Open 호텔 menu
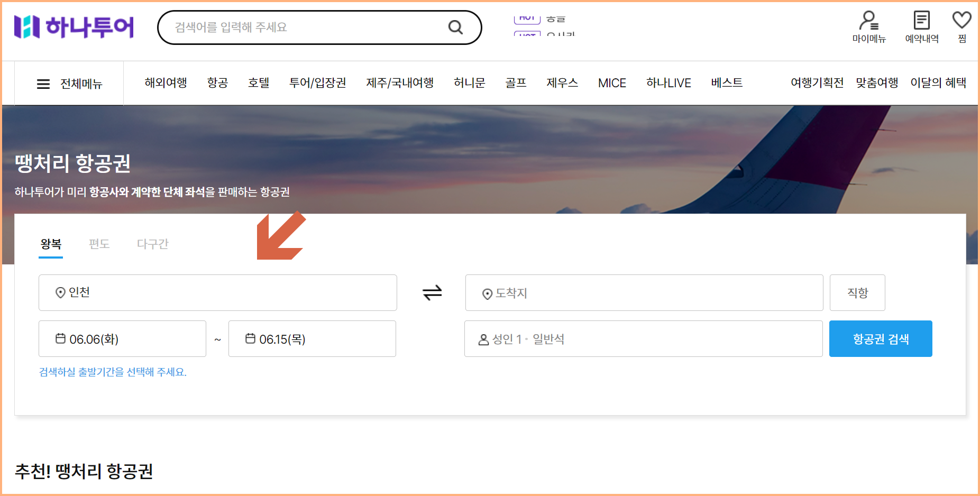The image size is (980, 496). click(259, 83)
